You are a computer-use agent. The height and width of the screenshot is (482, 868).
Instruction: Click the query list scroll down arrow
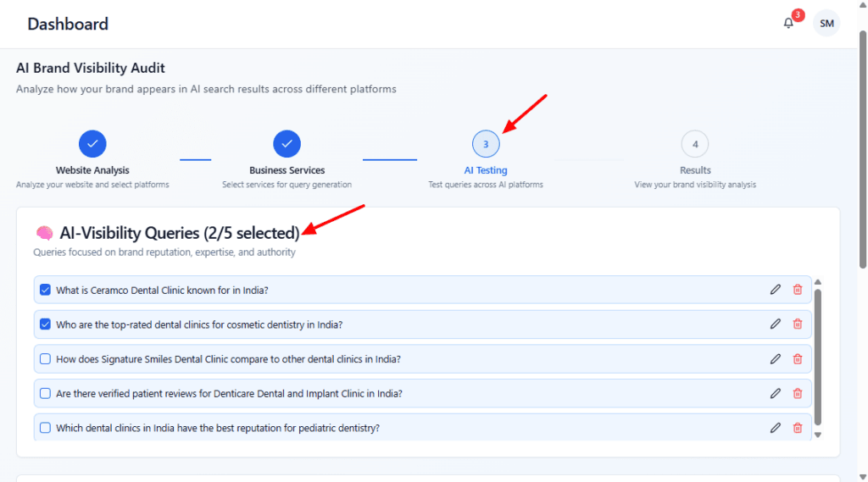point(817,435)
